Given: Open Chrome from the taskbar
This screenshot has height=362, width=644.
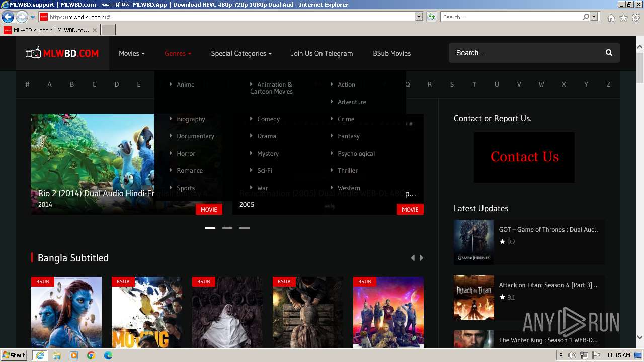Looking at the screenshot, I should point(91,355).
